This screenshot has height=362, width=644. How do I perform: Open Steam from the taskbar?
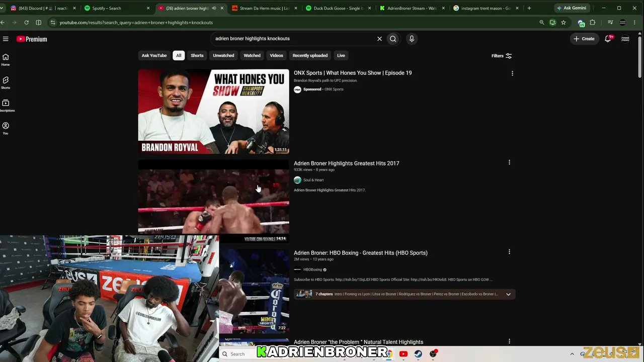418,354
